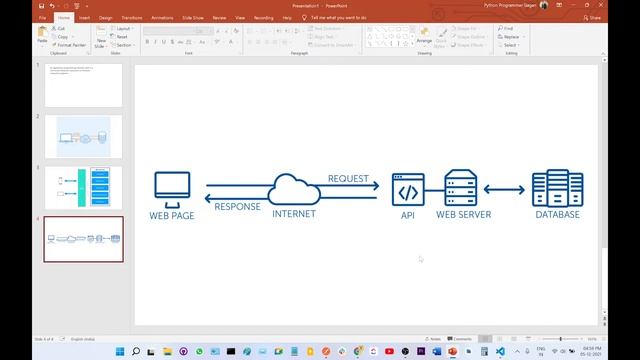
Task: Open the Help tab
Action: 287,18
